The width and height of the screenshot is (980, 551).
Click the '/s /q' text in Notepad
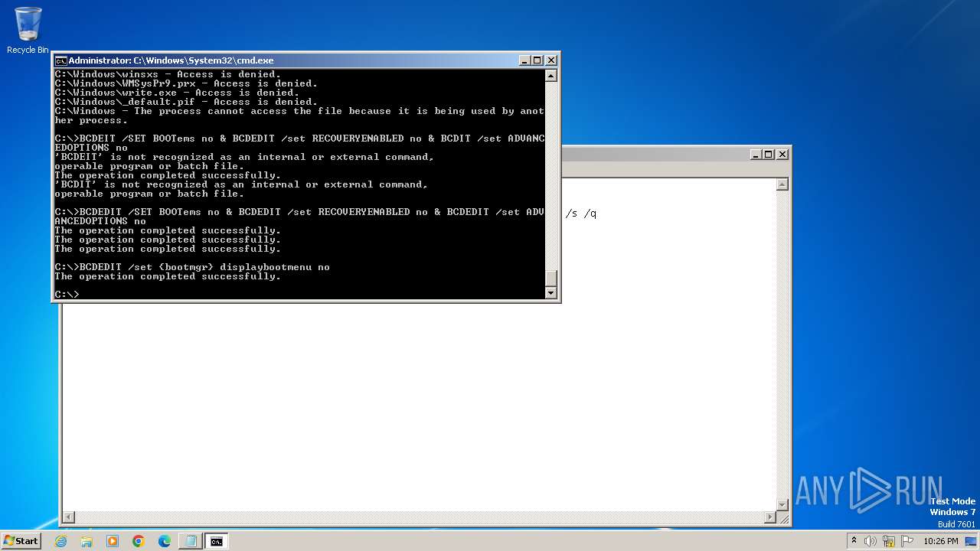pos(581,214)
